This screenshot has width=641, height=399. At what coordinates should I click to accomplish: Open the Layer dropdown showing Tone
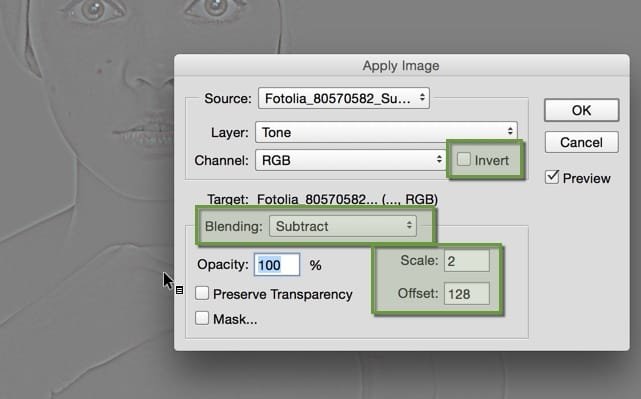(x=386, y=132)
